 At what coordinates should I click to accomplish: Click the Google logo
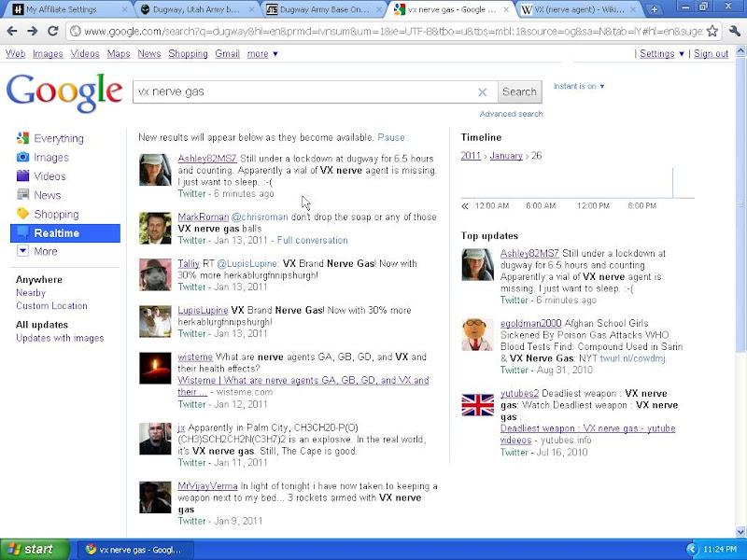(64, 92)
